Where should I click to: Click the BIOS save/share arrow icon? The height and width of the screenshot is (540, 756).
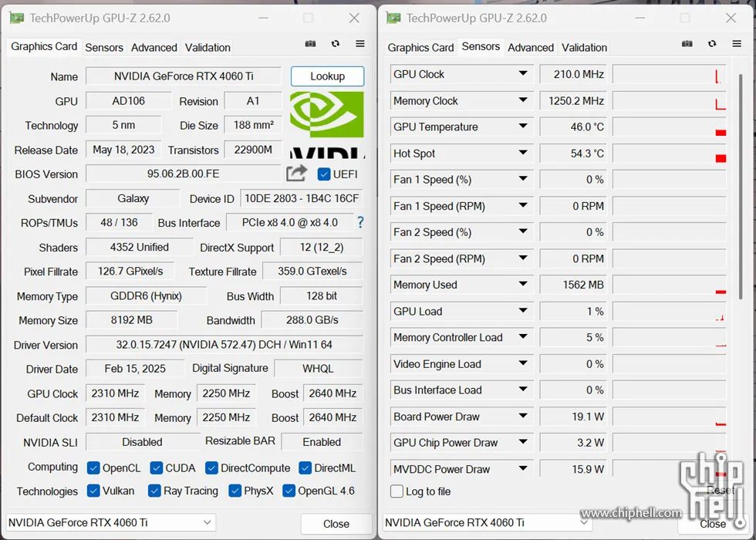click(x=296, y=173)
